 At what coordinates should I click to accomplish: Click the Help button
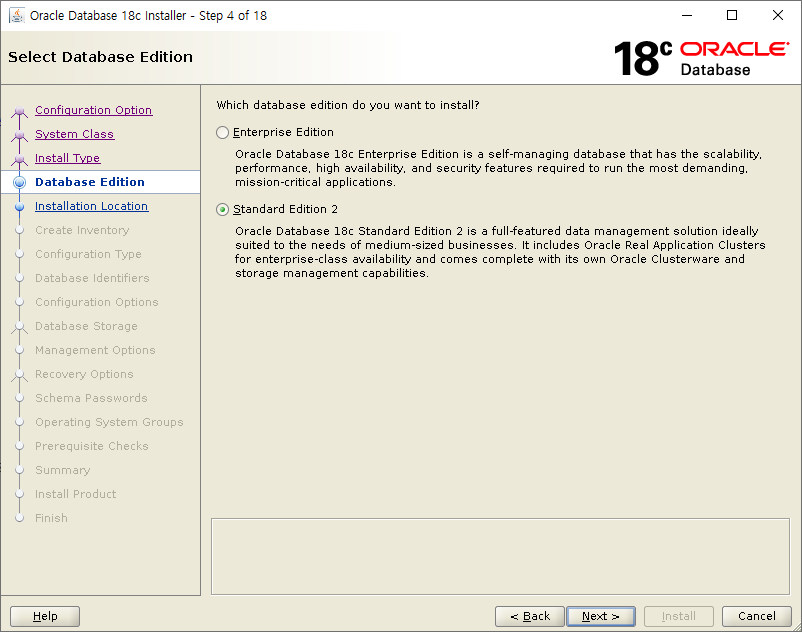click(x=45, y=616)
